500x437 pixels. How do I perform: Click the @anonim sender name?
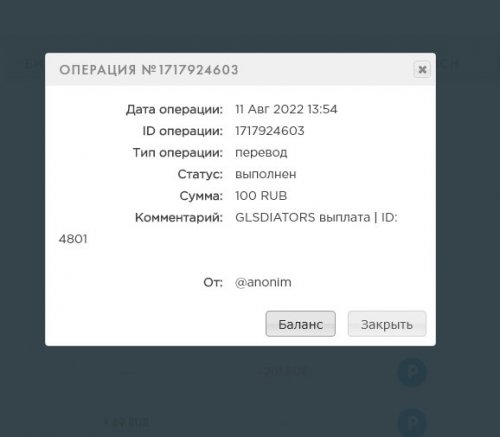(x=263, y=282)
